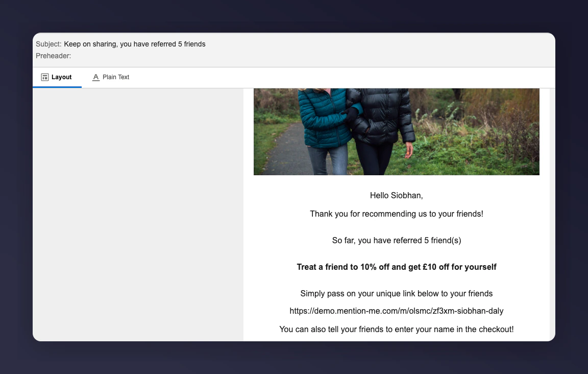
Task: Open the Plain Text tab
Action: click(111, 77)
